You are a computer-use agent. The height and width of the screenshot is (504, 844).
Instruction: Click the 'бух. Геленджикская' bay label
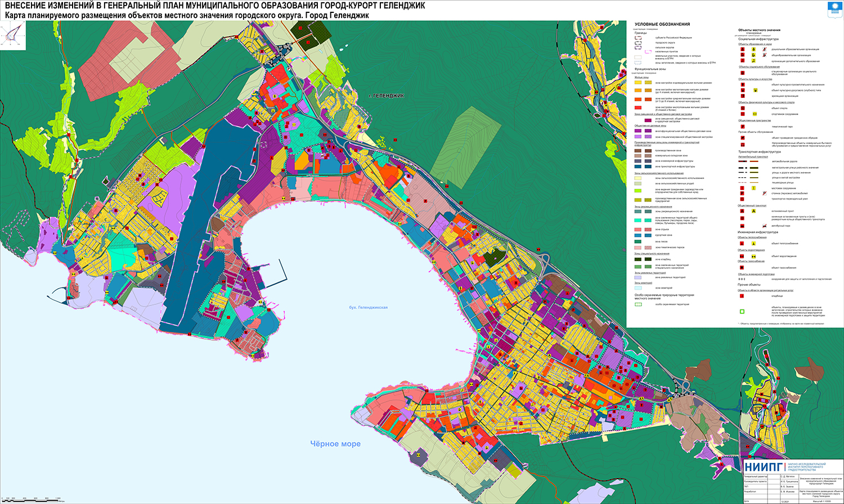coord(368,308)
